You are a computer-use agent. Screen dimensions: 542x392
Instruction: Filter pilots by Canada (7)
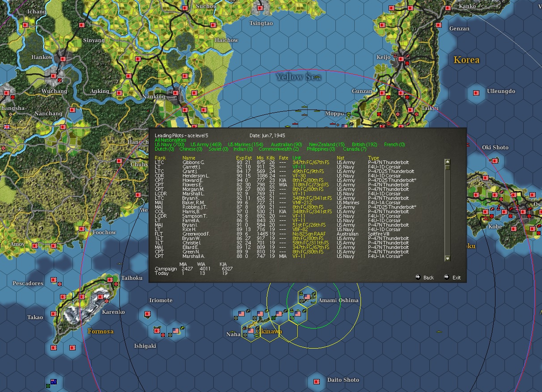[x=355, y=149]
